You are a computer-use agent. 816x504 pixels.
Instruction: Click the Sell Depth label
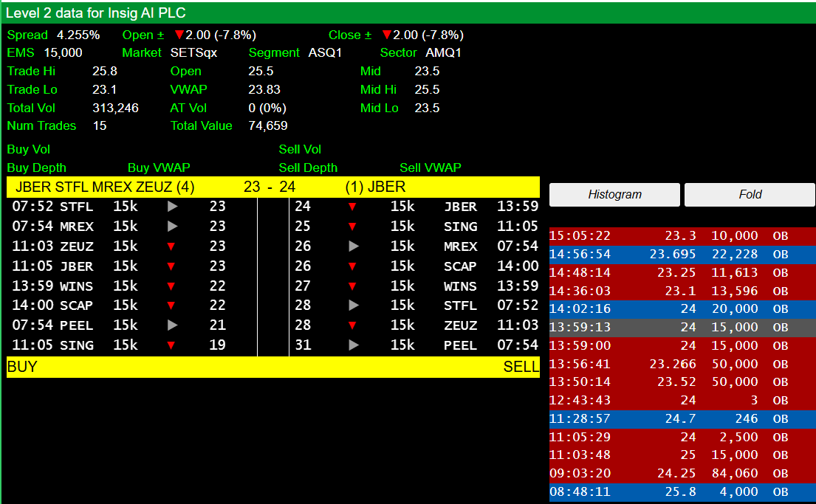tap(308, 168)
